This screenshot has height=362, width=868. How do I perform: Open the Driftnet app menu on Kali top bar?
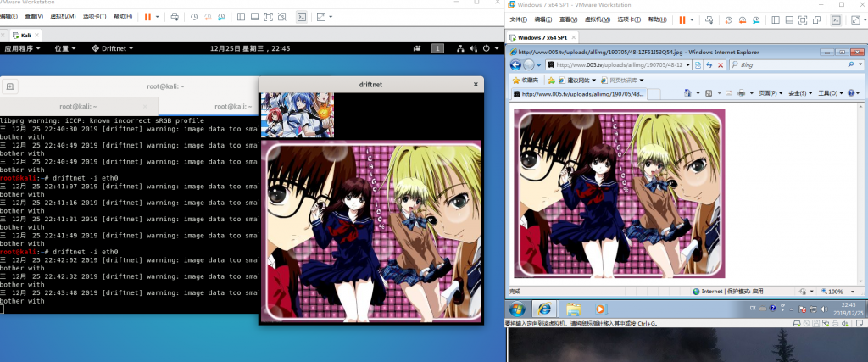pos(113,48)
